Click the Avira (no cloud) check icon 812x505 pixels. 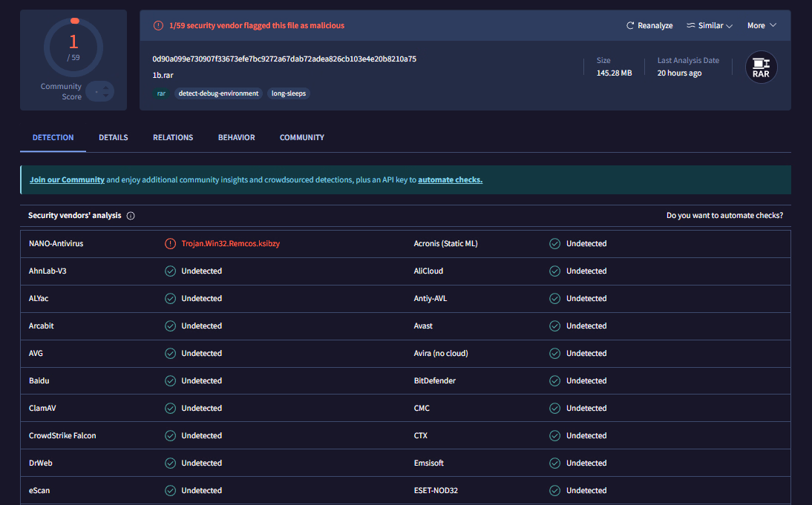(x=554, y=354)
